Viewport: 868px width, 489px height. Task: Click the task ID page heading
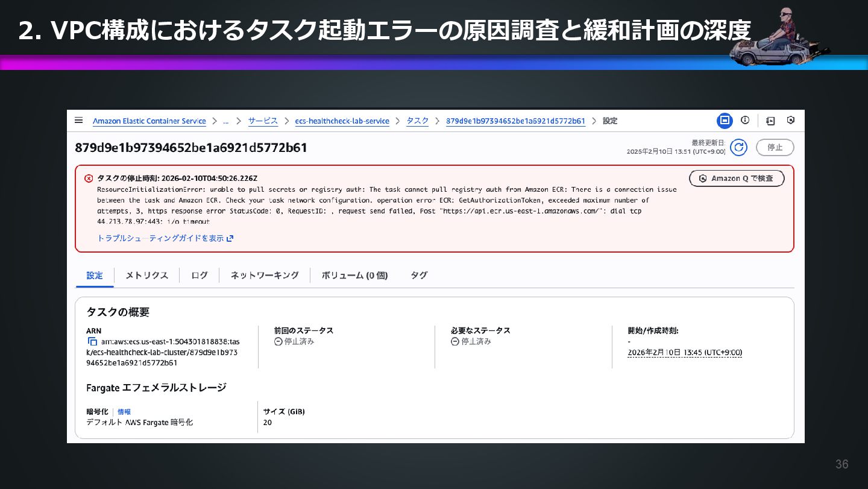pyautogui.click(x=191, y=148)
